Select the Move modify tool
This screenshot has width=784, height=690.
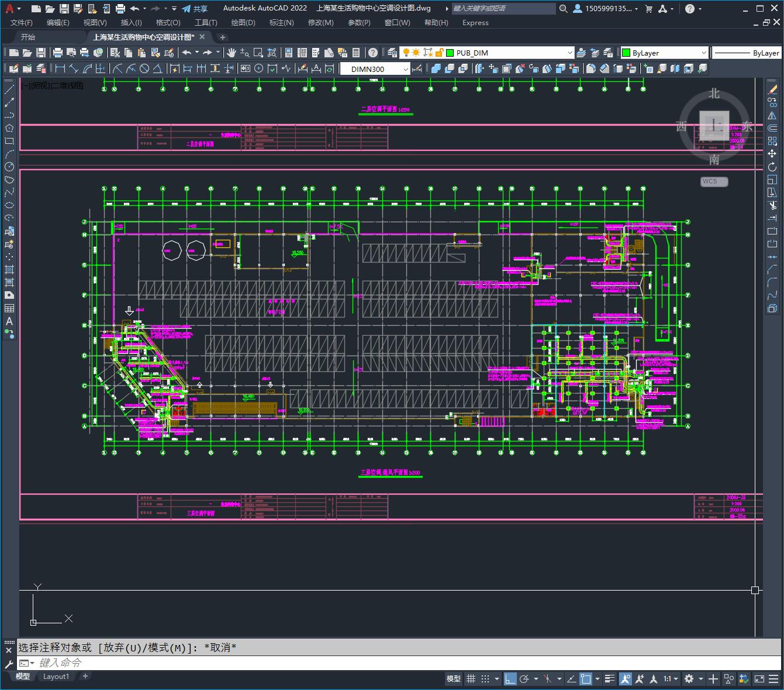772,154
